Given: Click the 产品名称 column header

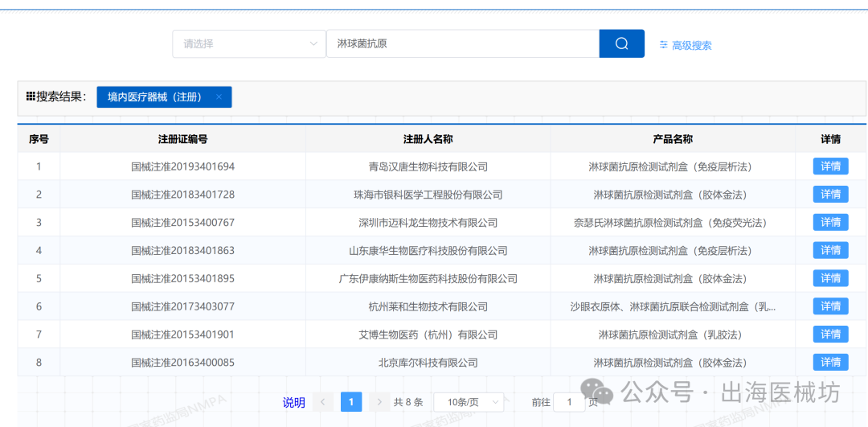Looking at the screenshot, I should [x=673, y=139].
